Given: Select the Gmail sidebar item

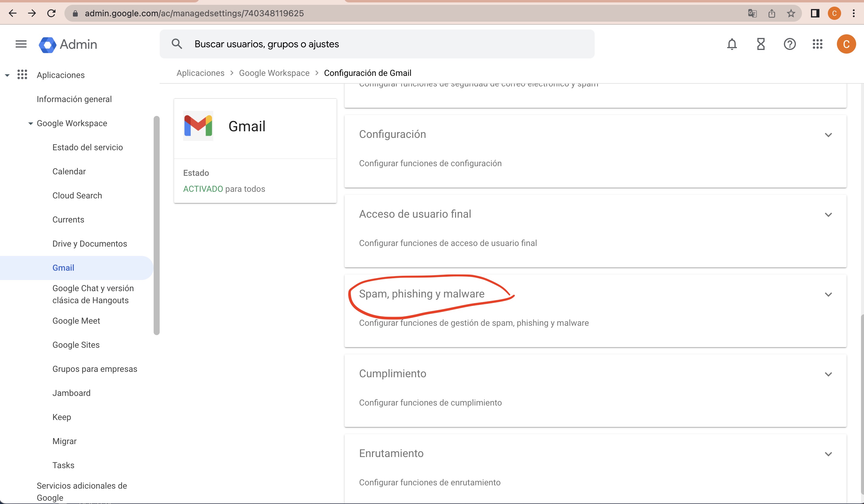Looking at the screenshot, I should (x=76, y=268).
